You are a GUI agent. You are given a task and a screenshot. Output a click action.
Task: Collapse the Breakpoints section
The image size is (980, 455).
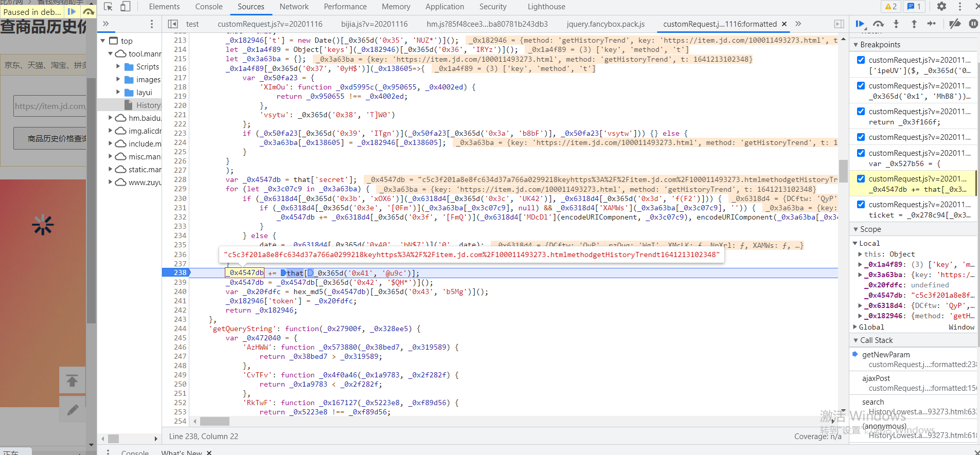(856, 45)
